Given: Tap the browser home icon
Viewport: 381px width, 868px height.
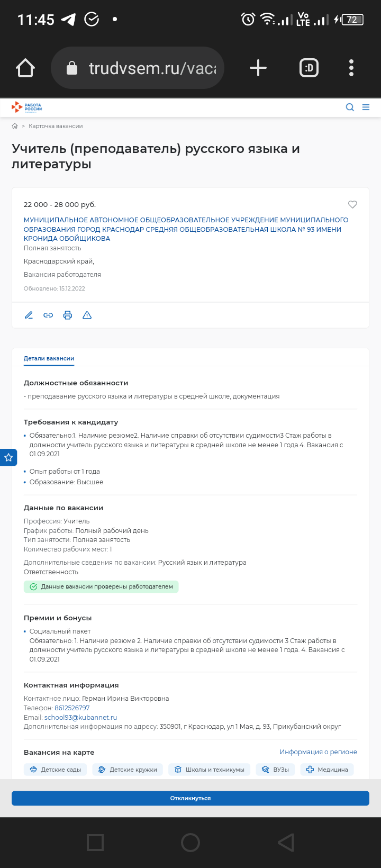Looking at the screenshot, I should pyautogui.click(x=25, y=68).
